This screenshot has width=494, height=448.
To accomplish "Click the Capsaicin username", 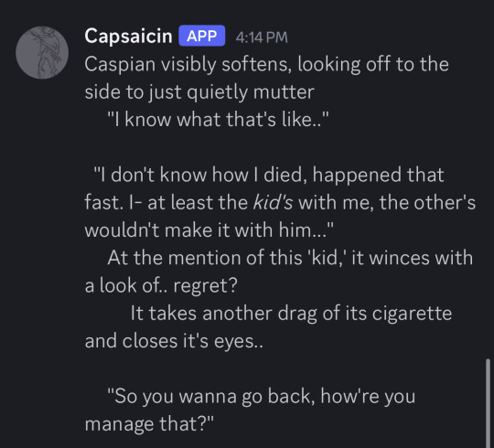I will click(x=128, y=36).
